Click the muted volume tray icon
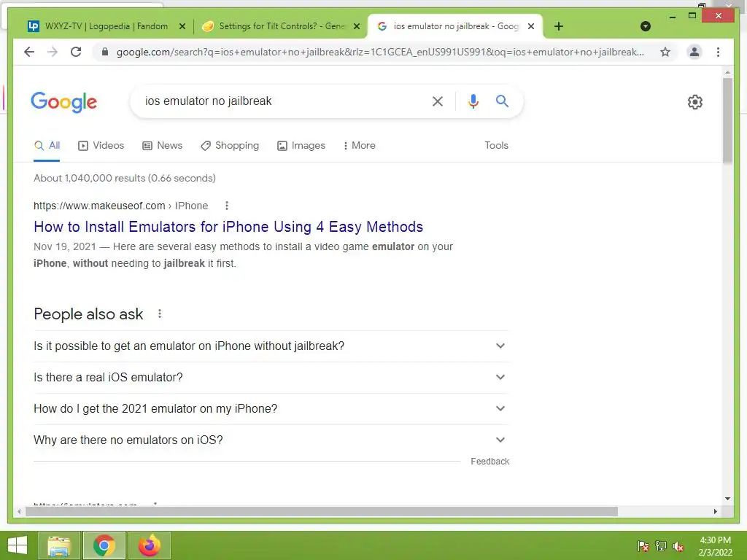Image resolution: width=747 pixels, height=560 pixels. click(678, 546)
